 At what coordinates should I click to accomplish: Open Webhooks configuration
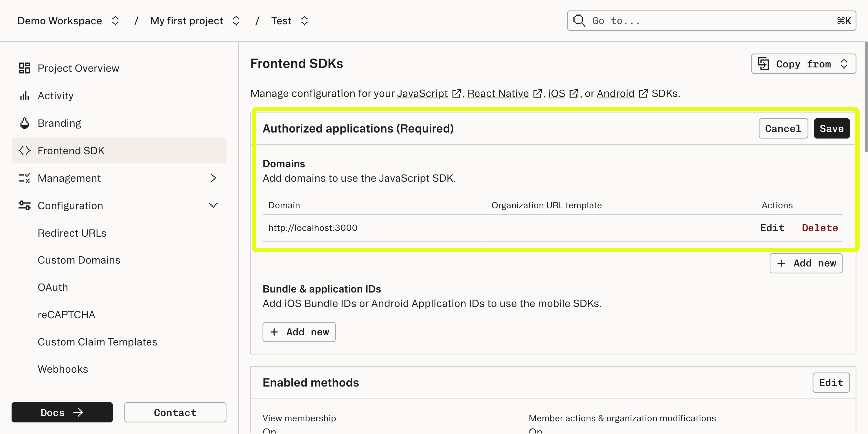63,369
